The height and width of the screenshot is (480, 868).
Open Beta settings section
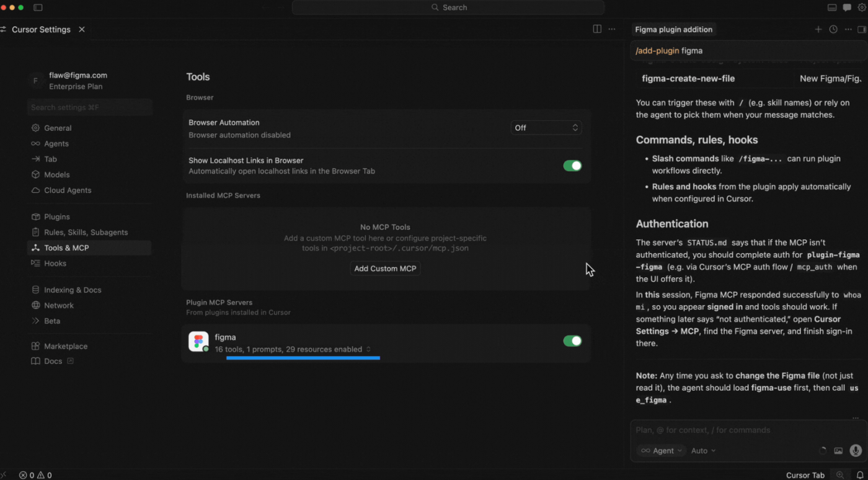pos(89,321)
